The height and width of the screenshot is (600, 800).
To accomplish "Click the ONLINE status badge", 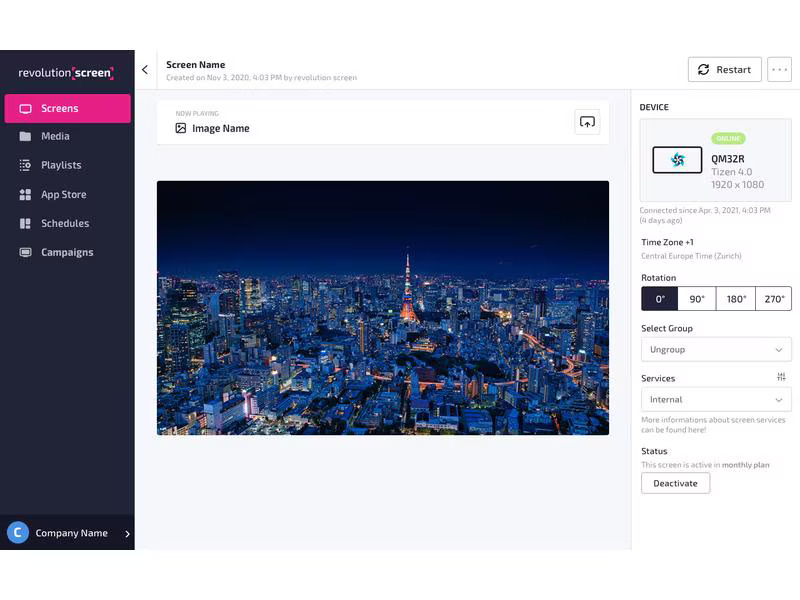I will (728, 138).
